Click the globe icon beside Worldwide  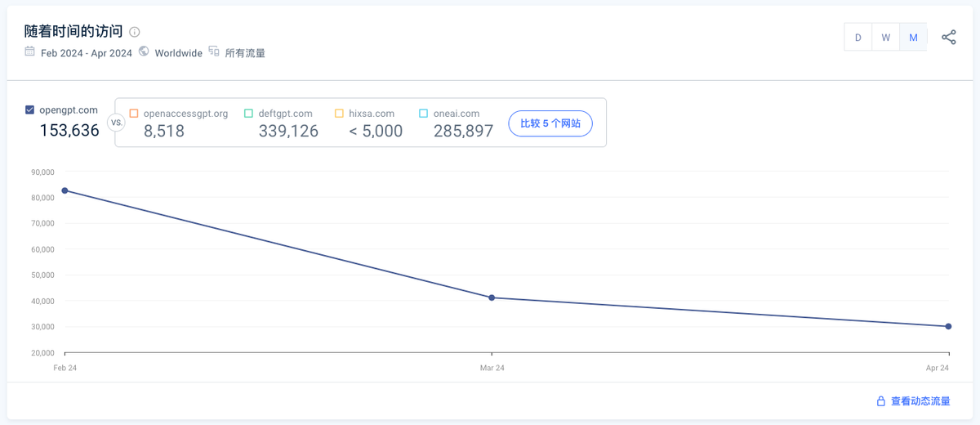(x=144, y=51)
